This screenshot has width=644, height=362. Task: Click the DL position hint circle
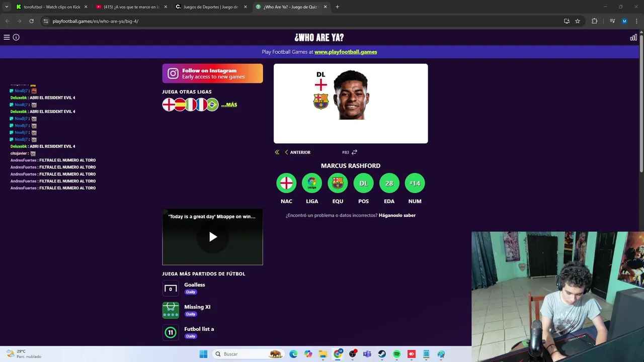pyautogui.click(x=363, y=184)
